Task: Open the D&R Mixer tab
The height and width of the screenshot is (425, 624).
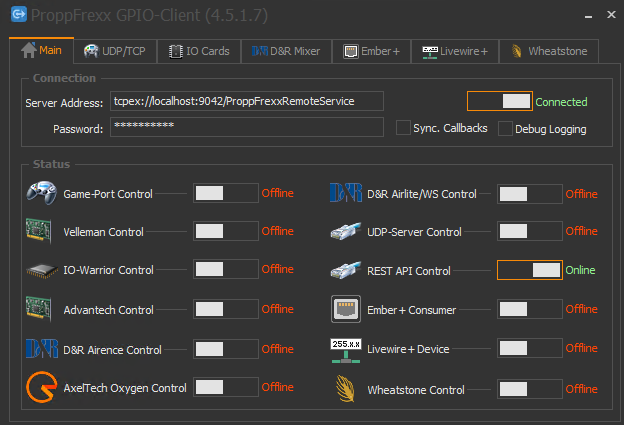Action: 286,51
